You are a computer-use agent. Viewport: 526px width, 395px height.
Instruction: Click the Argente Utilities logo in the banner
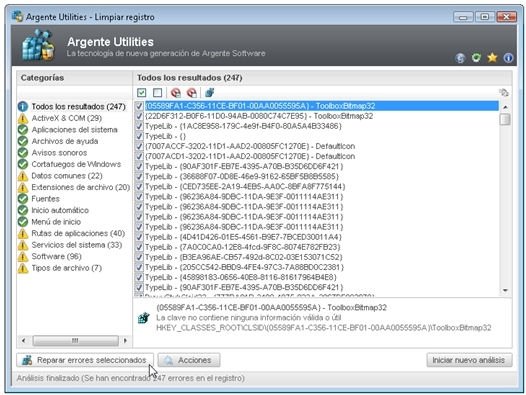coord(38,45)
